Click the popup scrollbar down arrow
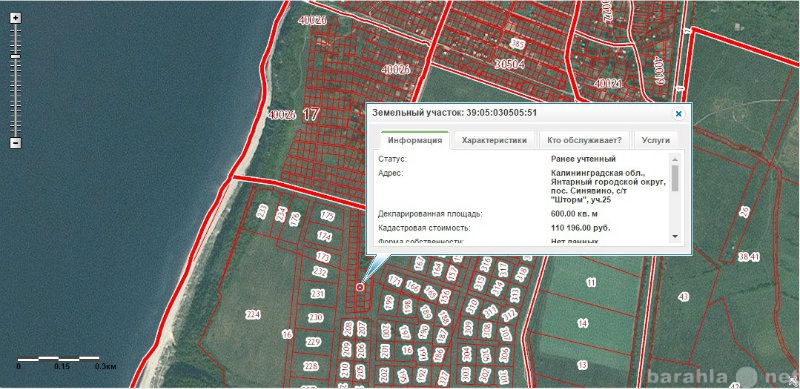This screenshot has height=389, width=800. click(675, 236)
